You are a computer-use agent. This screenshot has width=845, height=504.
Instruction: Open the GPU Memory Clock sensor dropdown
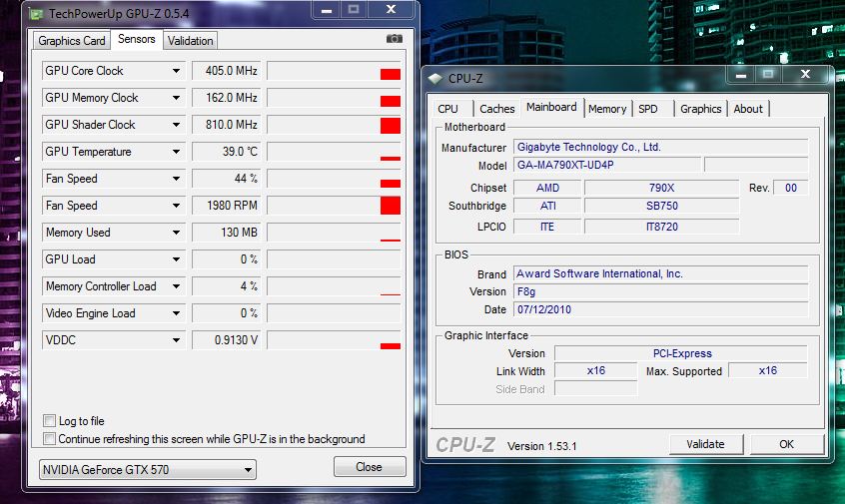tap(176, 98)
